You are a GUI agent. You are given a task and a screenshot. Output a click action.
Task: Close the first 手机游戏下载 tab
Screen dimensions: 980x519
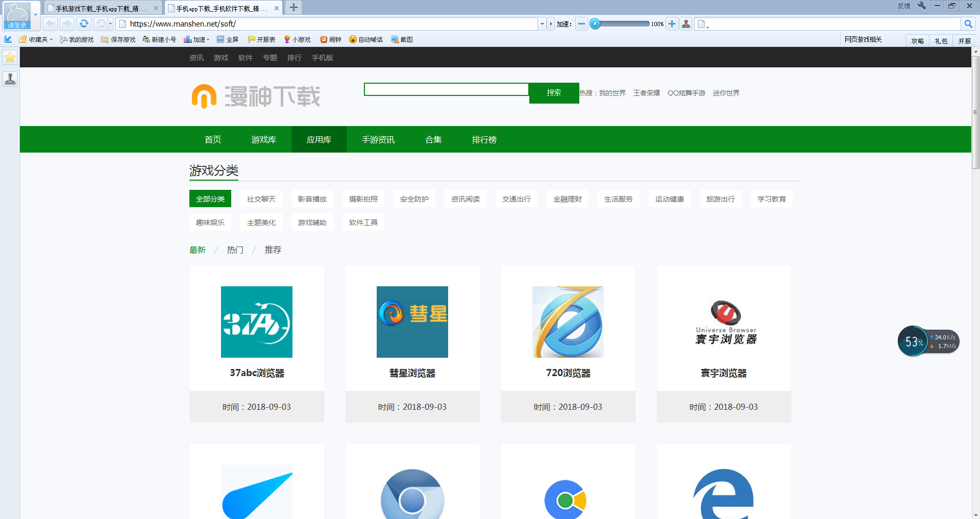(x=156, y=8)
